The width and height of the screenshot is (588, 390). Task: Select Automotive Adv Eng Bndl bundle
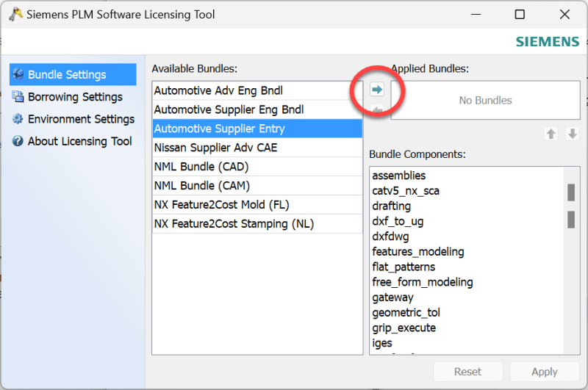[257, 90]
